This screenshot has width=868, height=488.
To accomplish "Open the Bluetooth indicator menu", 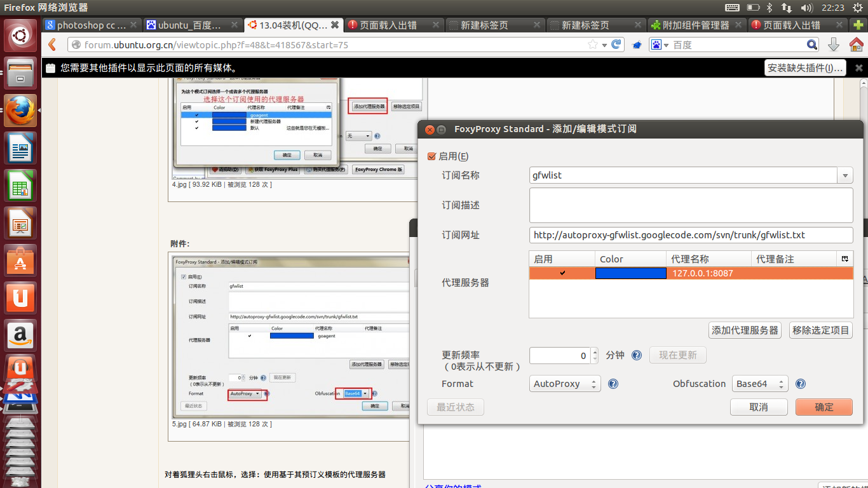I will point(769,8).
